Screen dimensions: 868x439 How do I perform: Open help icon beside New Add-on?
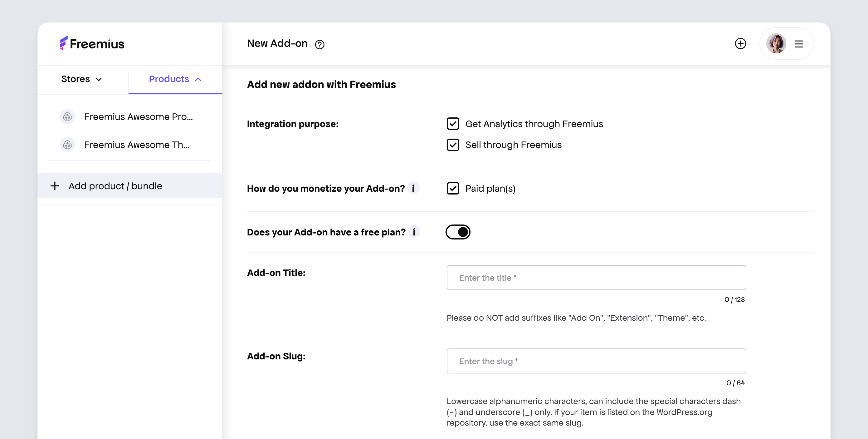click(319, 45)
